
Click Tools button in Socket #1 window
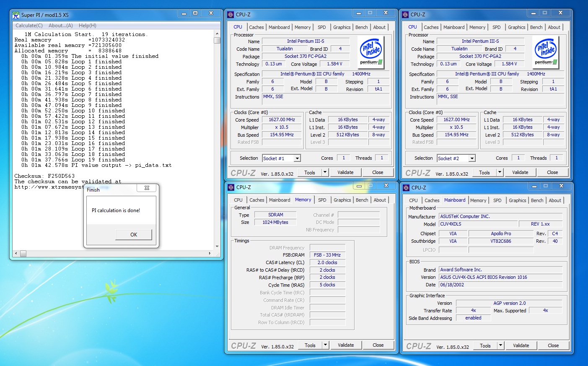click(310, 172)
